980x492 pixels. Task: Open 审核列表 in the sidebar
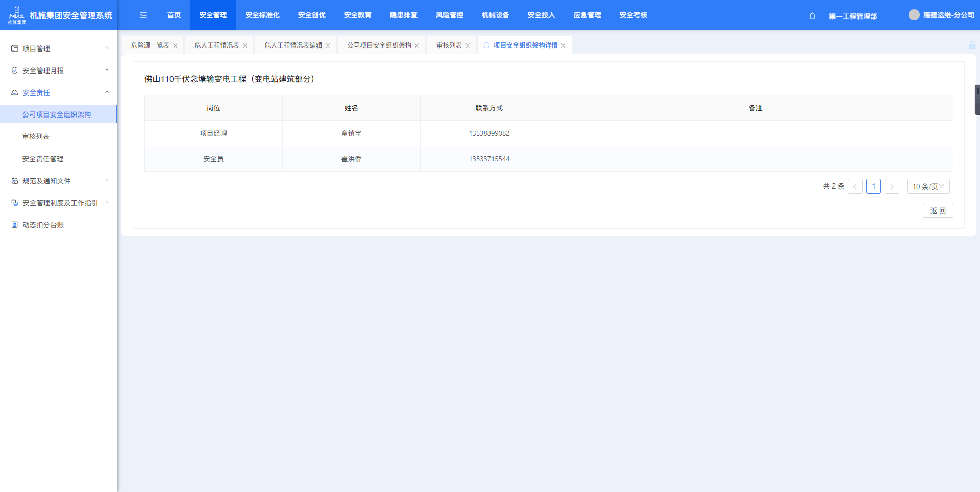click(x=36, y=136)
